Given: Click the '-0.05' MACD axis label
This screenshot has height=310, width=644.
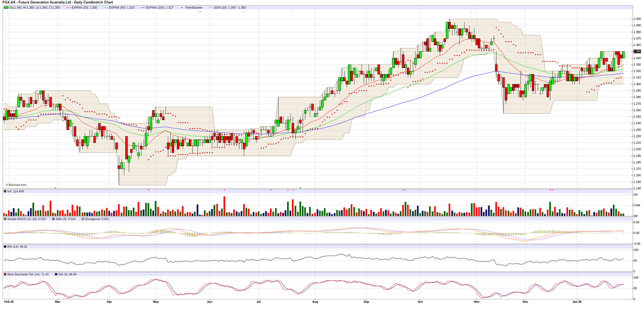Looking at the screenshot, I should (x=636, y=242).
